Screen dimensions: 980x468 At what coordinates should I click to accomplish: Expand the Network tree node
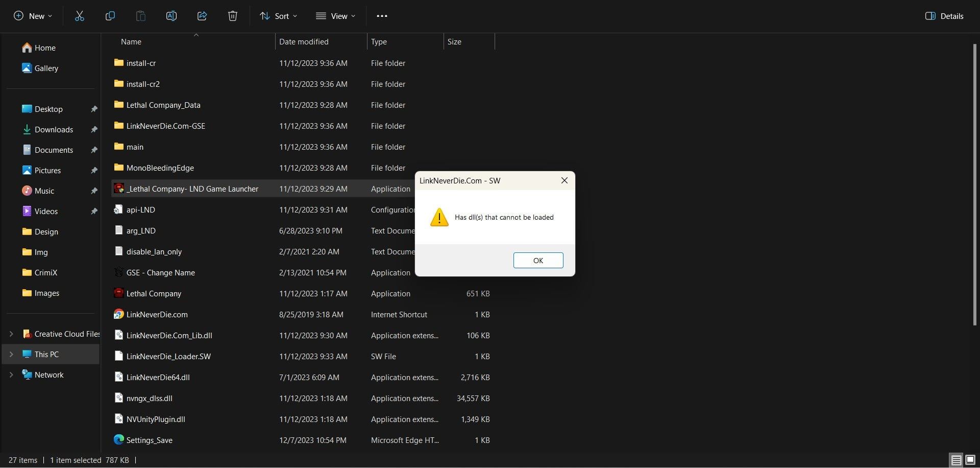pos(11,375)
